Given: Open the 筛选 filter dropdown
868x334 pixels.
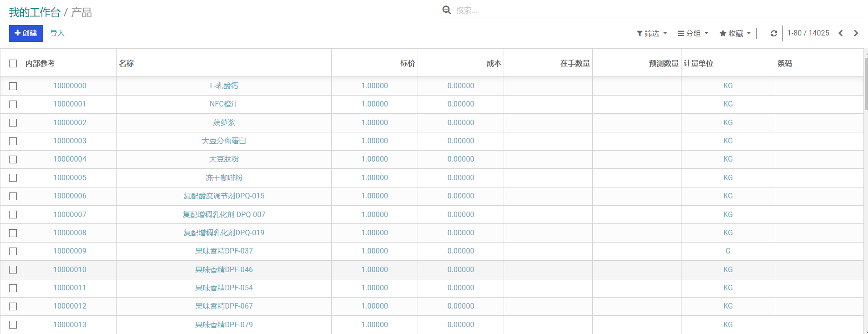Looking at the screenshot, I should 652,33.
